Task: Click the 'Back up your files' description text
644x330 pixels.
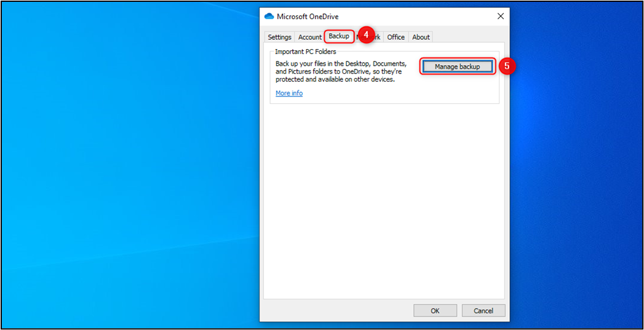Action: (x=341, y=72)
